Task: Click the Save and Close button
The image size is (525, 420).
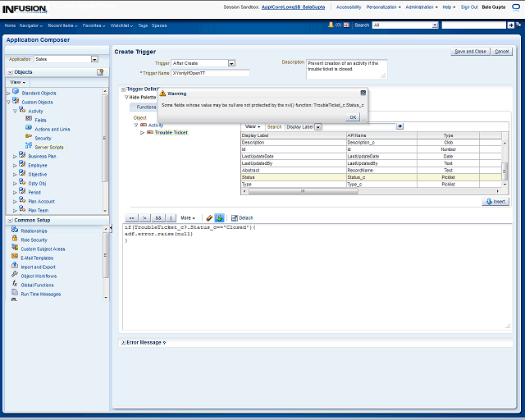Action: 470,51
